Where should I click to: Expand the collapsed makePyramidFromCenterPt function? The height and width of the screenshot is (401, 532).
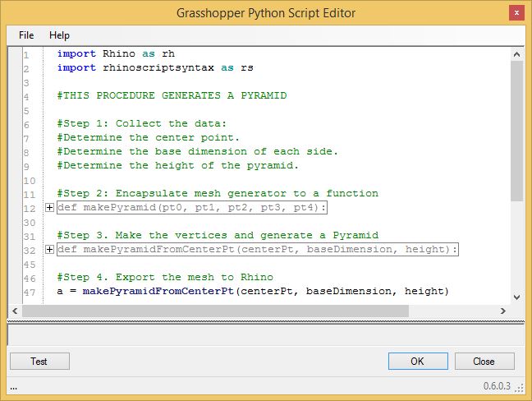pos(49,250)
